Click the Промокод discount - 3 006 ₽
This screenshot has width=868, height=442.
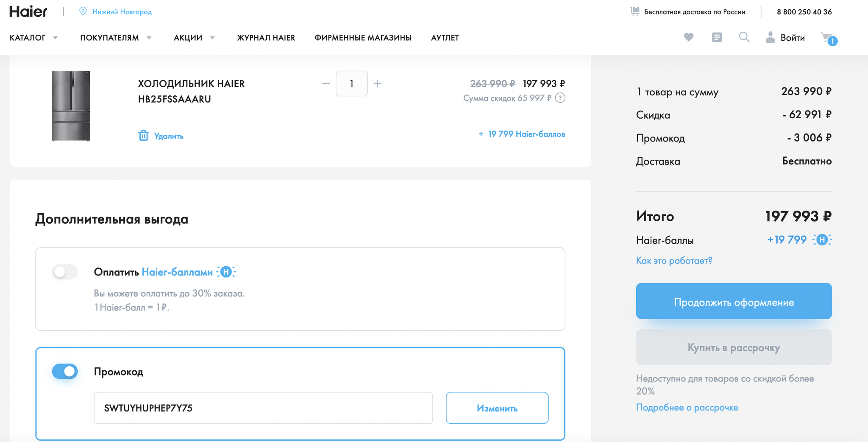(x=809, y=138)
